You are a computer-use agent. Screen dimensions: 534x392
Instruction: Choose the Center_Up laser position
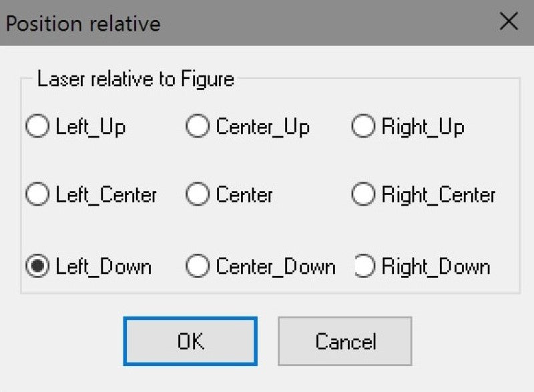coord(197,127)
